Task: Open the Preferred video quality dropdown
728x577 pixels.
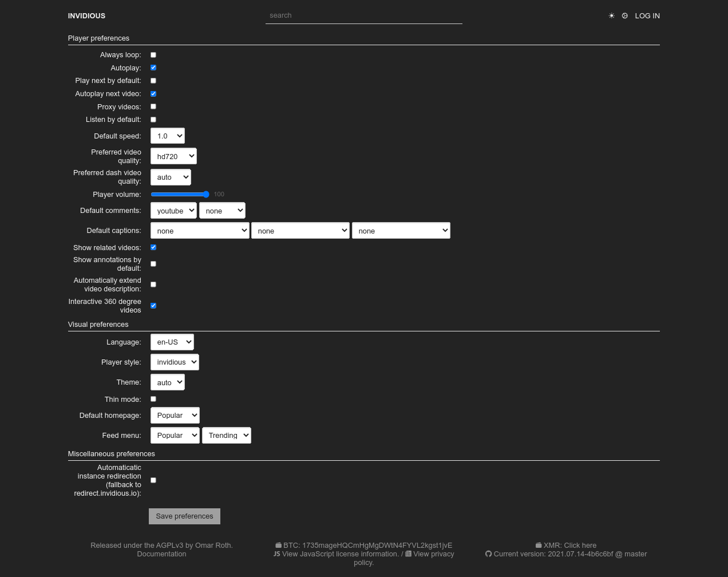Action: click(x=173, y=156)
